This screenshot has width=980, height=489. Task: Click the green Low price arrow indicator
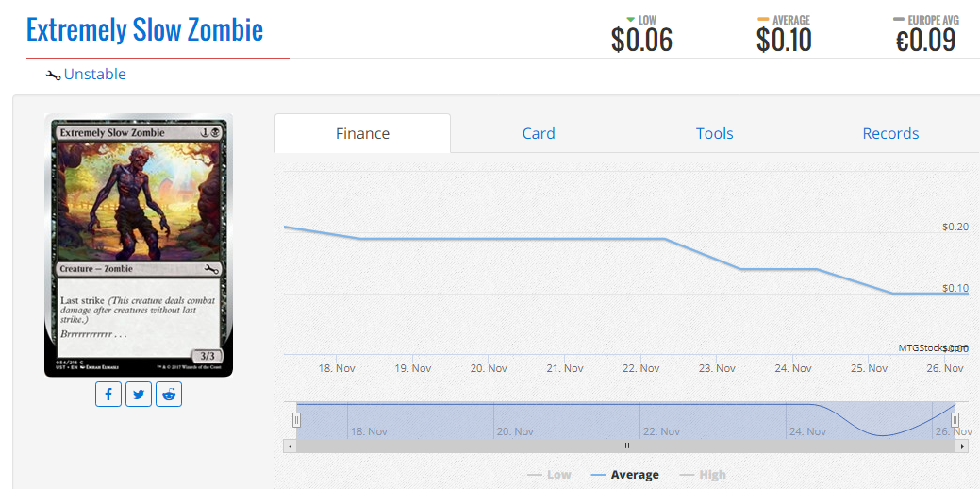coord(631,20)
